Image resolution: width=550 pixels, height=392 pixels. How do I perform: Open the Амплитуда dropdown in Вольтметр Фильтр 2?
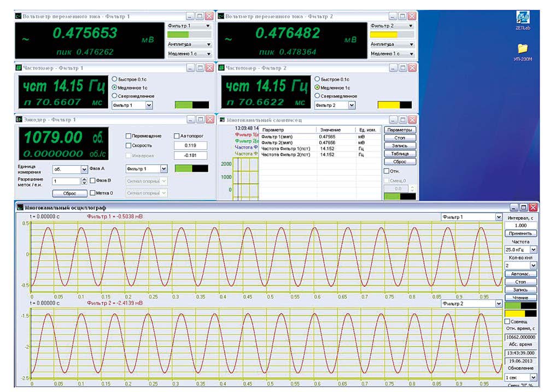[392, 44]
